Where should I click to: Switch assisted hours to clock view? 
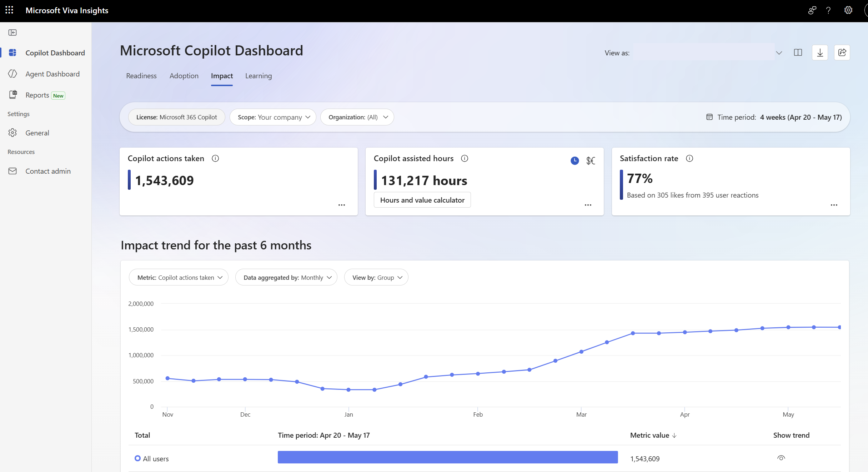[575, 161]
